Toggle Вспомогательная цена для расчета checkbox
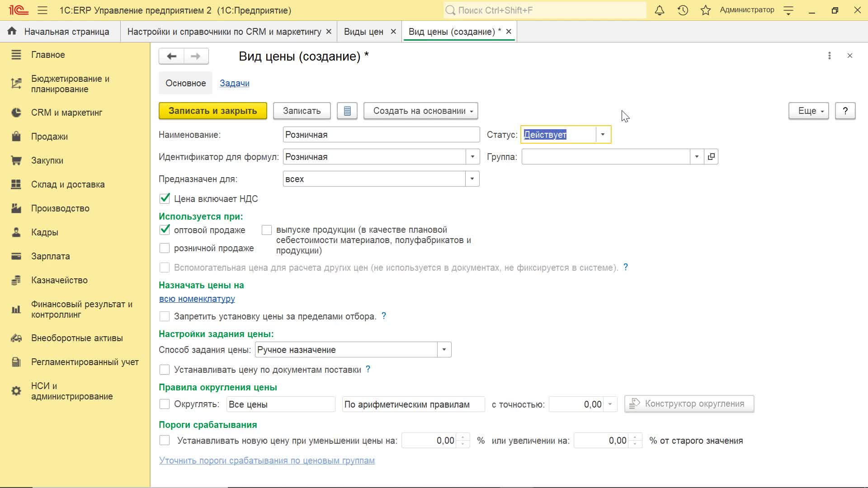 [x=165, y=267]
